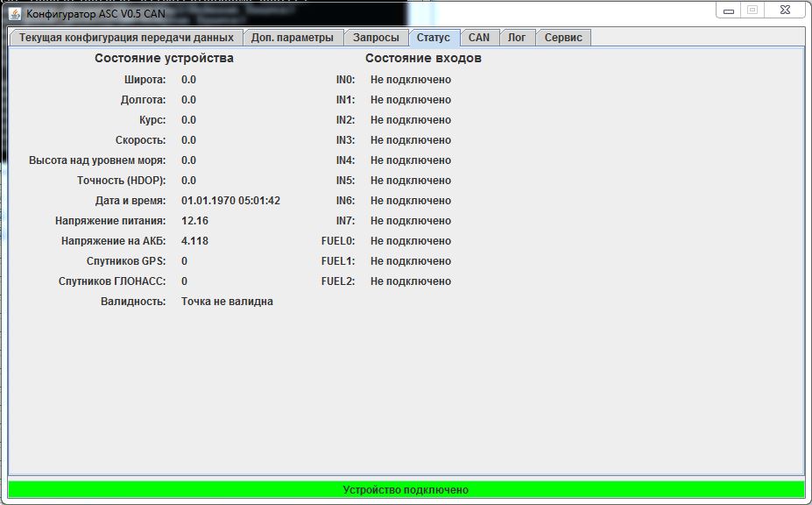The width and height of the screenshot is (812, 505).
Task: Click the IN0 Не подключено status
Action: tap(410, 80)
